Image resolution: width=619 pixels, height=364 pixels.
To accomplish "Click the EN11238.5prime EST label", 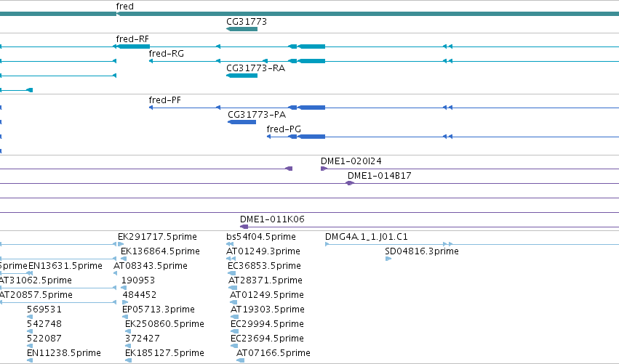I will [x=63, y=353].
